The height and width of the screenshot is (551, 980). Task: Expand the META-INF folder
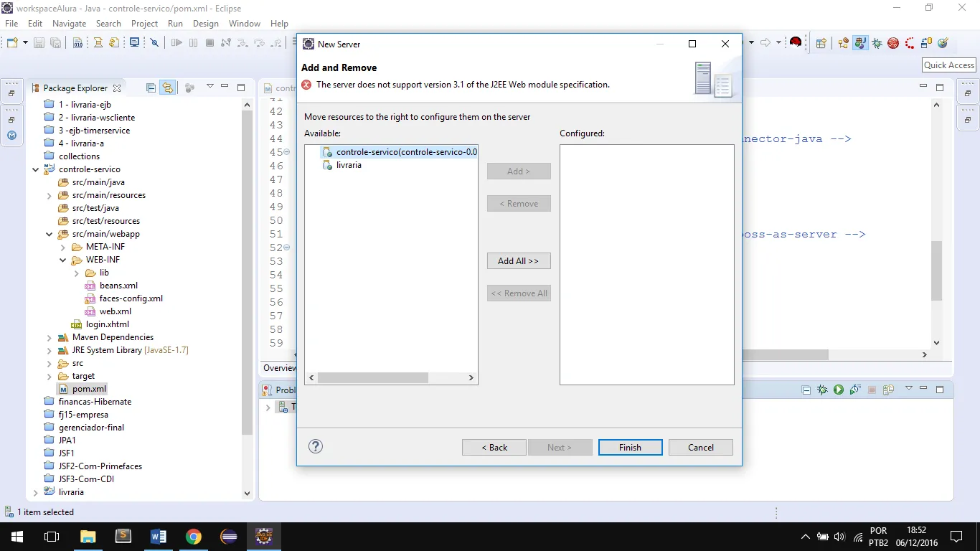[63, 247]
